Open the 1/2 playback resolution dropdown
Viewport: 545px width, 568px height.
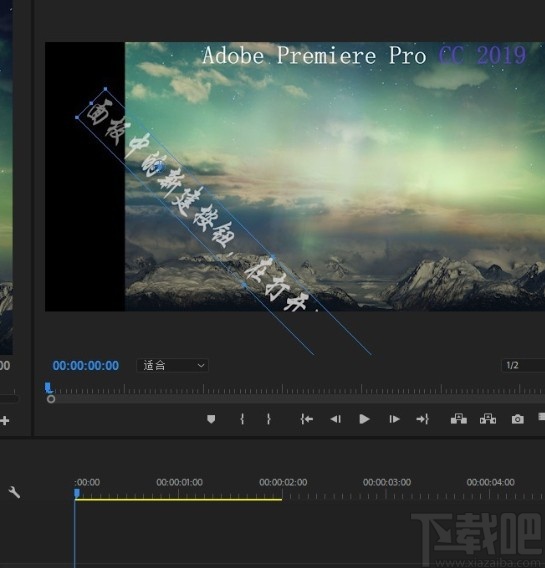pos(523,365)
